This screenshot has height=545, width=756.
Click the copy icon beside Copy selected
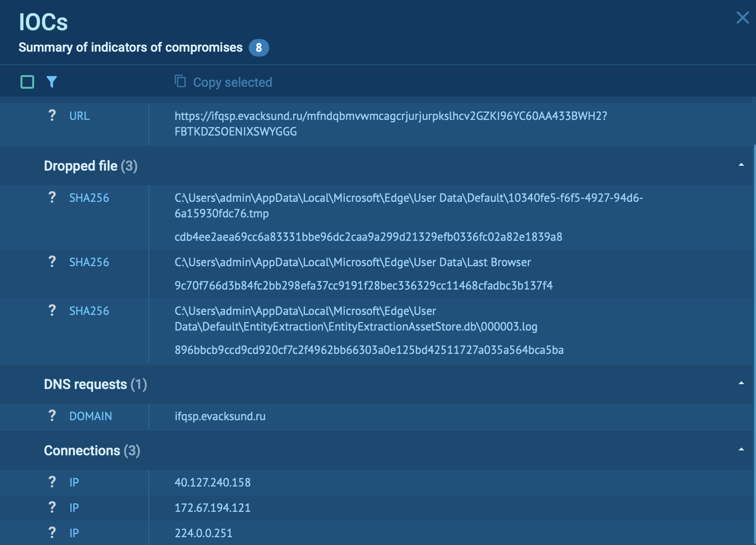coord(180,81)
